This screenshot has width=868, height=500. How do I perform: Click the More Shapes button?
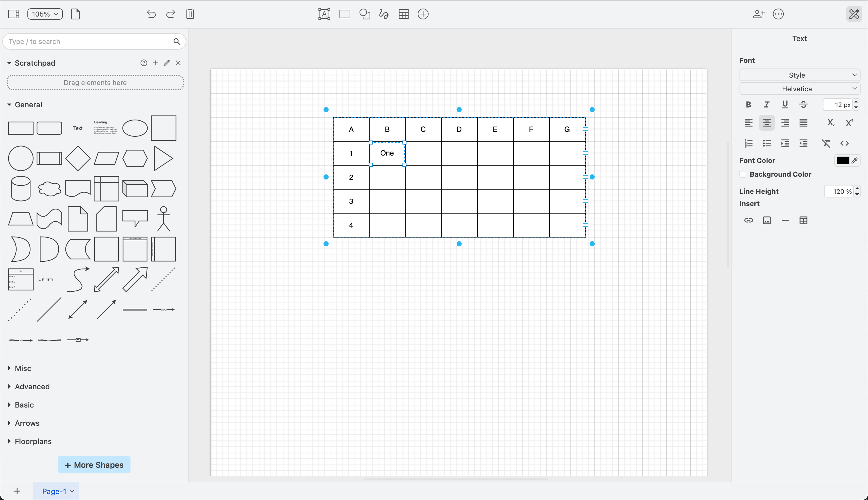coord(94,465)
